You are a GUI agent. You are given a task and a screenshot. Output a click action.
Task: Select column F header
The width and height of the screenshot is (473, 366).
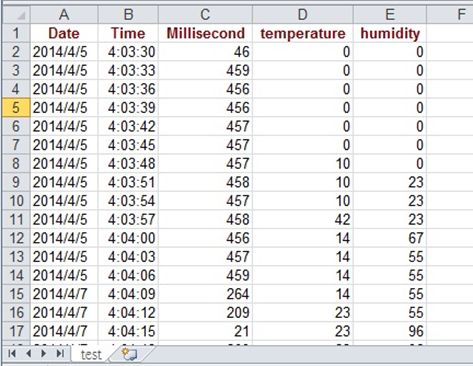tap(450, 15)
